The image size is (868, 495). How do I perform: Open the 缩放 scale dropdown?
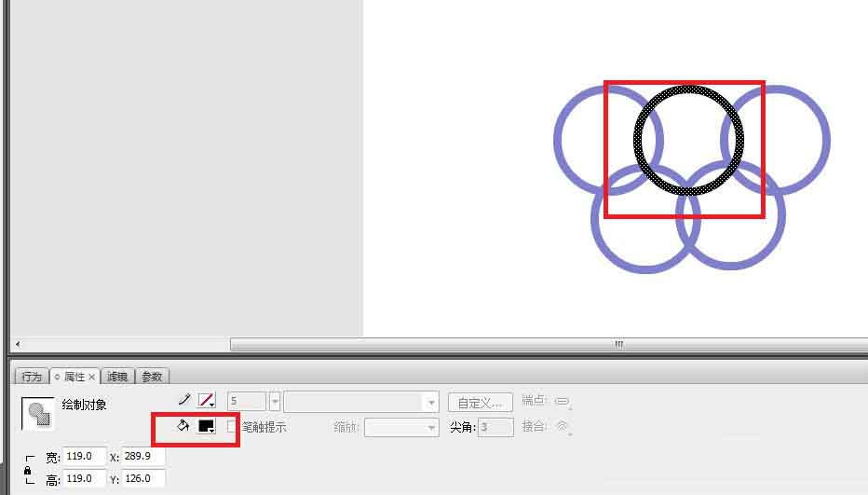point(402,427)
